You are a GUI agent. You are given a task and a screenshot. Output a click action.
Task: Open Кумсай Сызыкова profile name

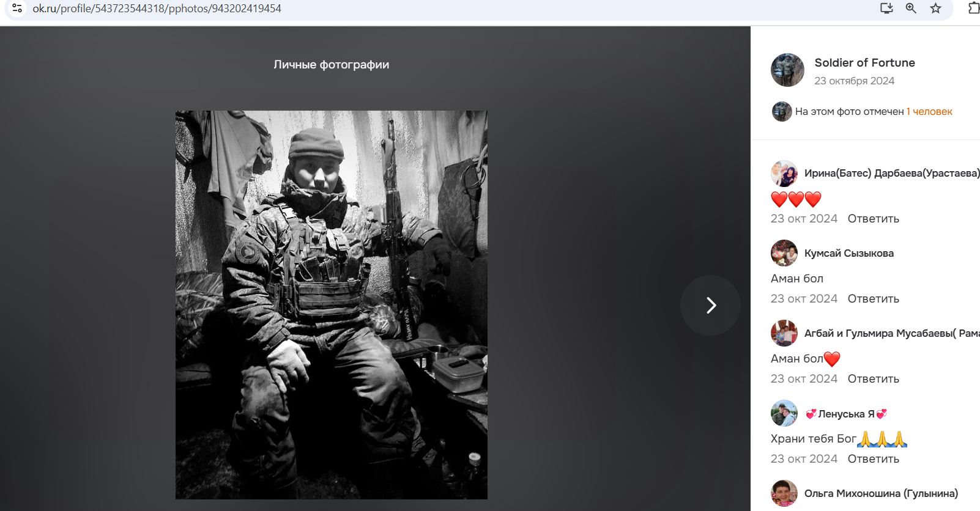tap(848, 253)
